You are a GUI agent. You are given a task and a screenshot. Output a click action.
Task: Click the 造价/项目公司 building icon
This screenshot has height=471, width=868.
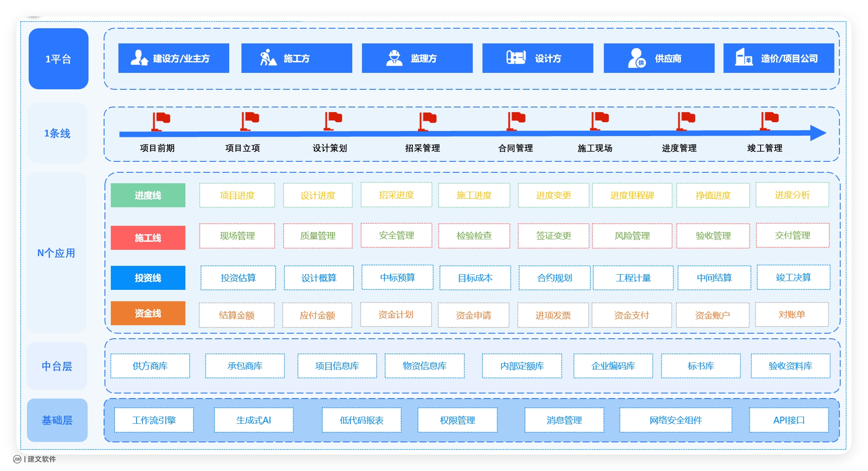744,57
